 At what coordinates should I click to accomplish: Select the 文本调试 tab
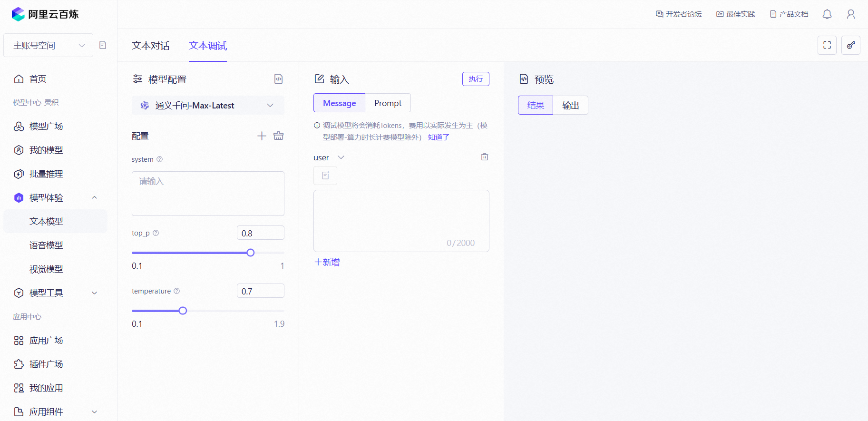(x=208, y=46)
